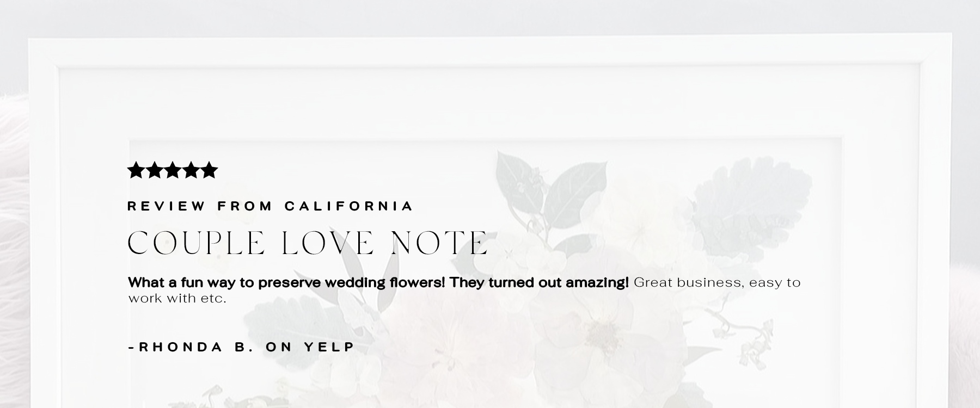Click the word "Note" in the heading
The image size is (980, 408).
tap(440, 243)
